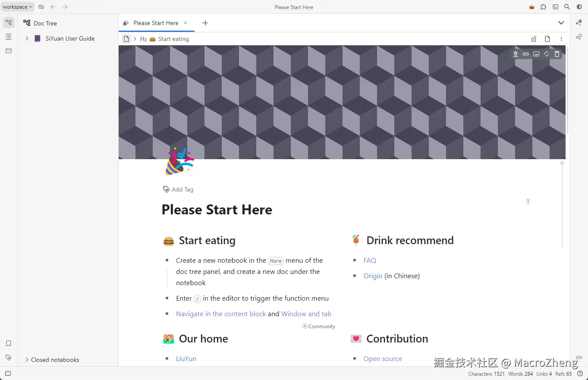Open help question mark in status bar
Screen dimensions: 588x380
click(x=580, y=374)
